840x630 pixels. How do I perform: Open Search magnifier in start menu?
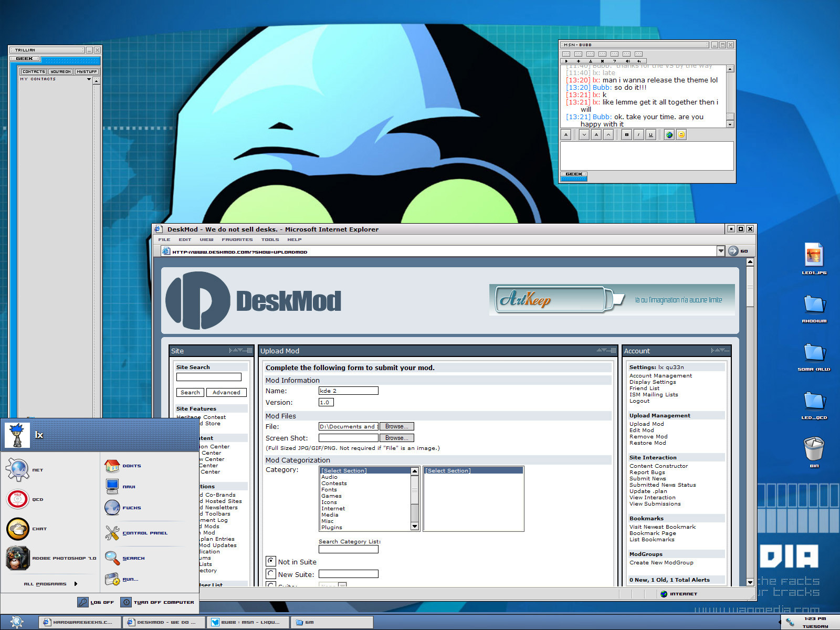[112, 558]
